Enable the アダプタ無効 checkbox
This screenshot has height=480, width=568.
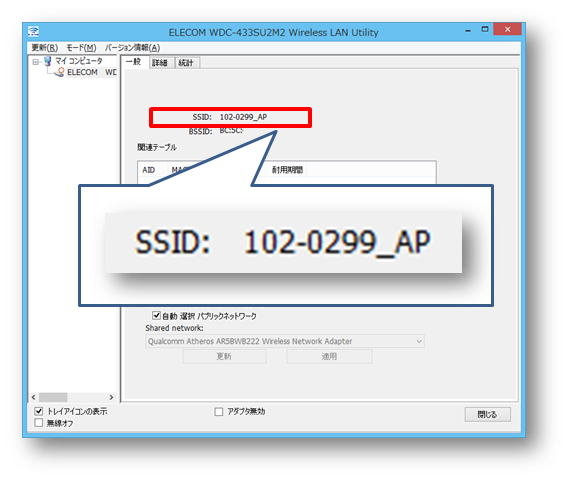coord(219,412)
